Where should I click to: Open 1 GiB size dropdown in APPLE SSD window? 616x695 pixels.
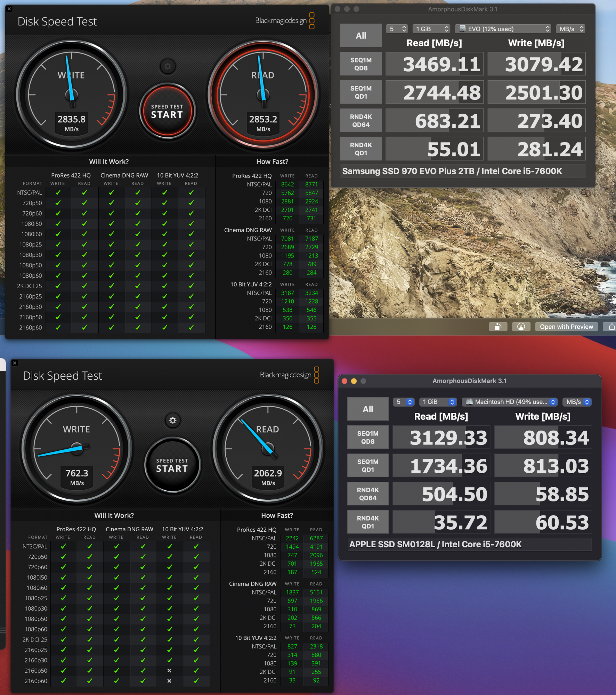tap(438, 402)
